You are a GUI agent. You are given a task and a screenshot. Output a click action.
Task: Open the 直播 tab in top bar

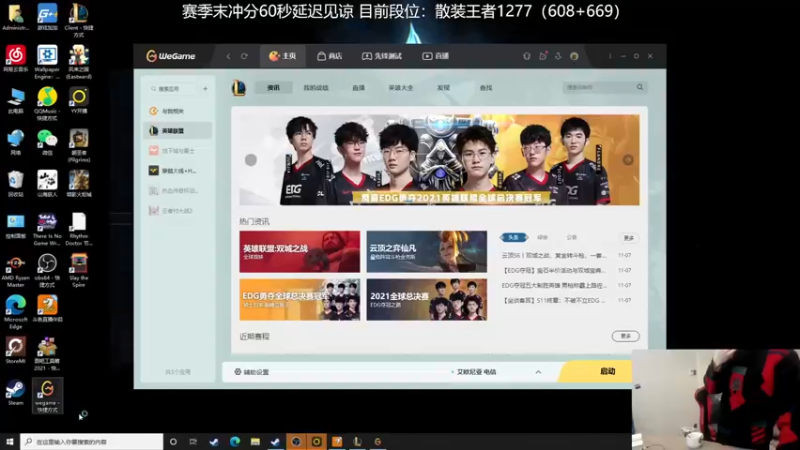(435, 56)
